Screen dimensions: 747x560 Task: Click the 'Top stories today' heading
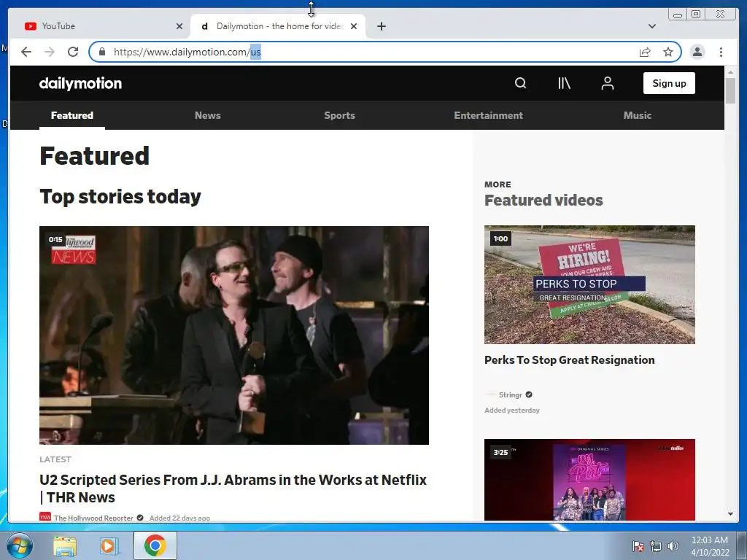120,197
